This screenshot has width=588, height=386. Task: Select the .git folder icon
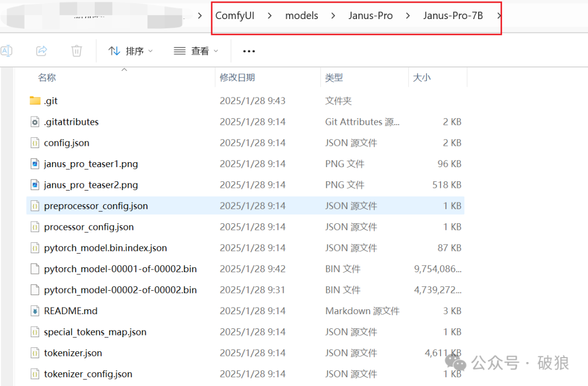point(35,101)
